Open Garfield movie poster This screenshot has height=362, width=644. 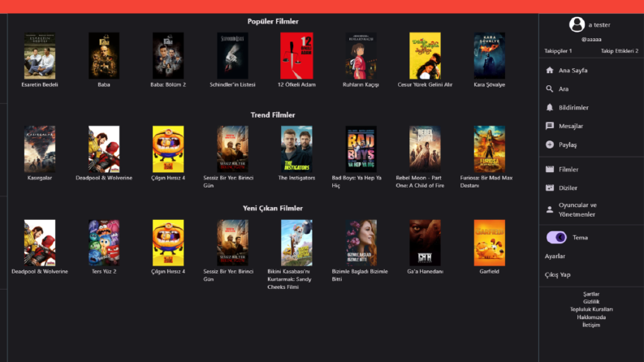(x=489, y=243)
